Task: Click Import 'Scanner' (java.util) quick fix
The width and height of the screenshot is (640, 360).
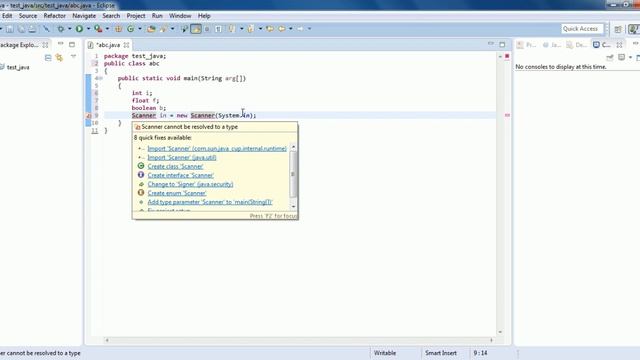Action: coord(182,158)
